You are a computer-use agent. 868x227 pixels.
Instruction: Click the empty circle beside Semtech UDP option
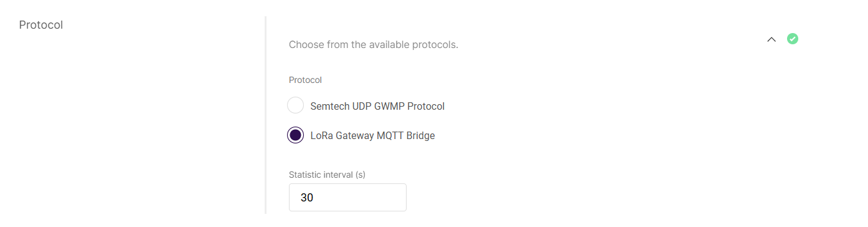(x=295, y=105)
